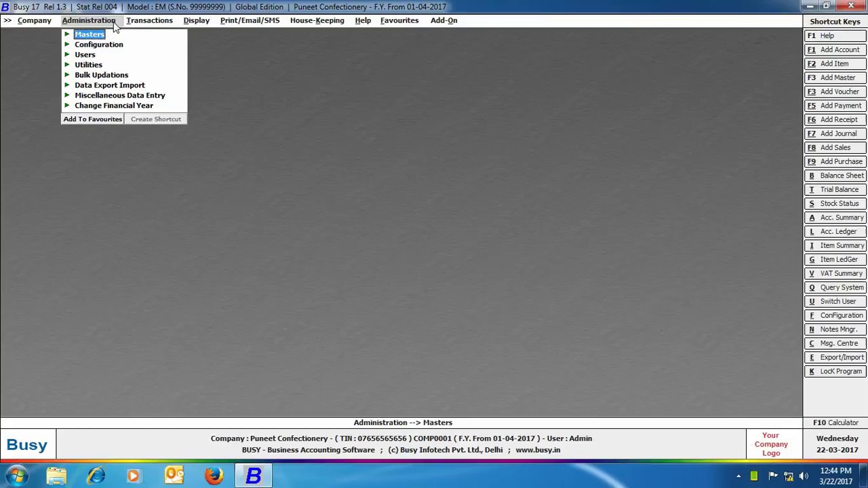Open Acc. Ledger shortcut

click(835, 232)
